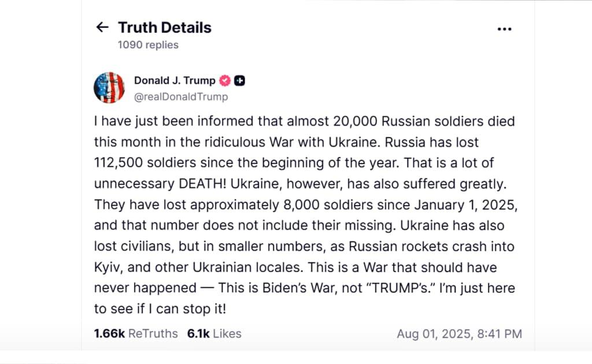The width and height of the screenshot is (592, 364).
Task: Visit the @realDonaldTrump profile handle
Action: point(181,96)
